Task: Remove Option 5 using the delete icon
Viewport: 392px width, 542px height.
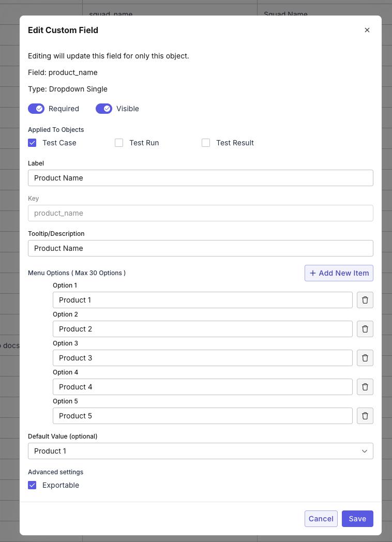Action: [365, 416]
